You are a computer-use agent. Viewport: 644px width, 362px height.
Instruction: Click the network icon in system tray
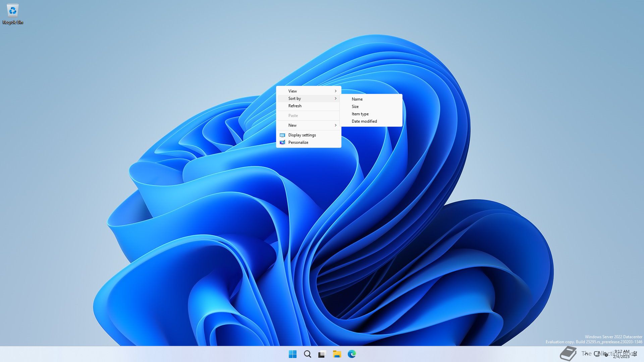click(597, 354)
